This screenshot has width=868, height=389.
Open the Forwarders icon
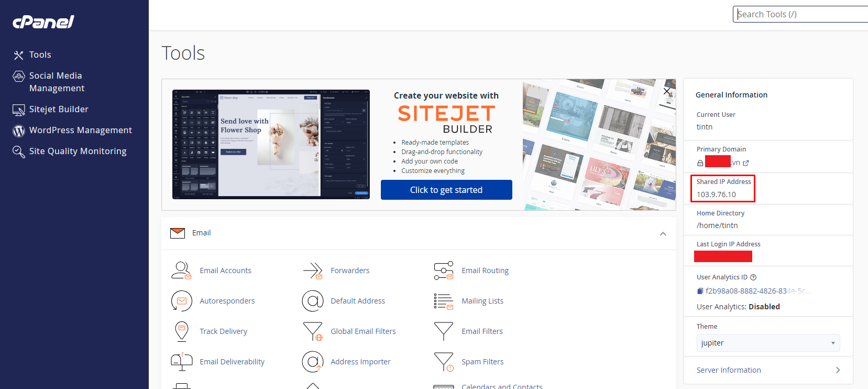click(x=313, y=271)
